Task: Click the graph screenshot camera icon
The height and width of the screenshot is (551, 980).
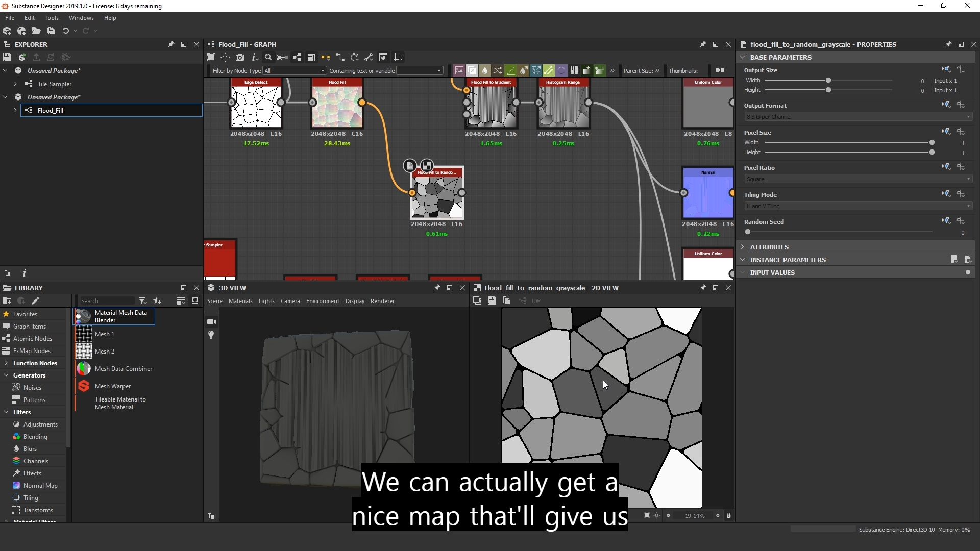Action: 240,57
